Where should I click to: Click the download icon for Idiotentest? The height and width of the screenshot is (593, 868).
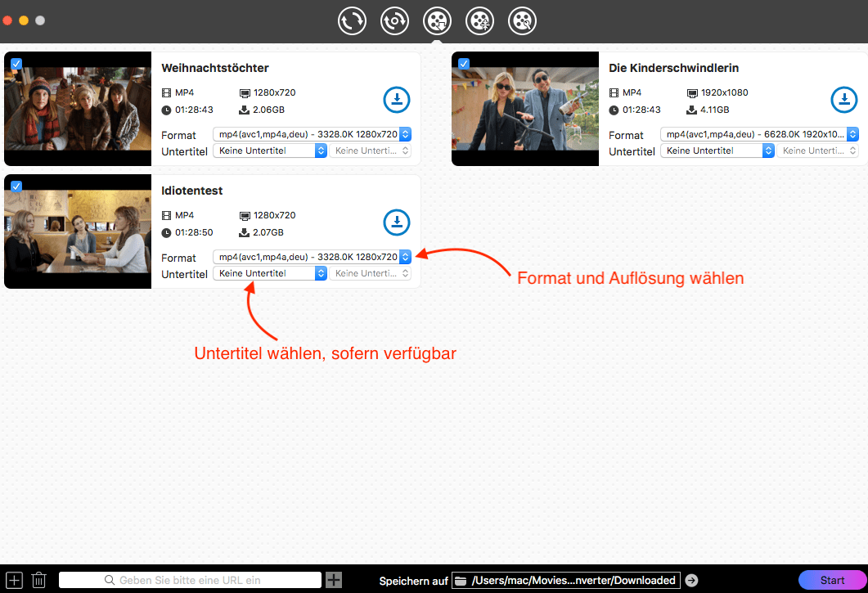point(397,222)
